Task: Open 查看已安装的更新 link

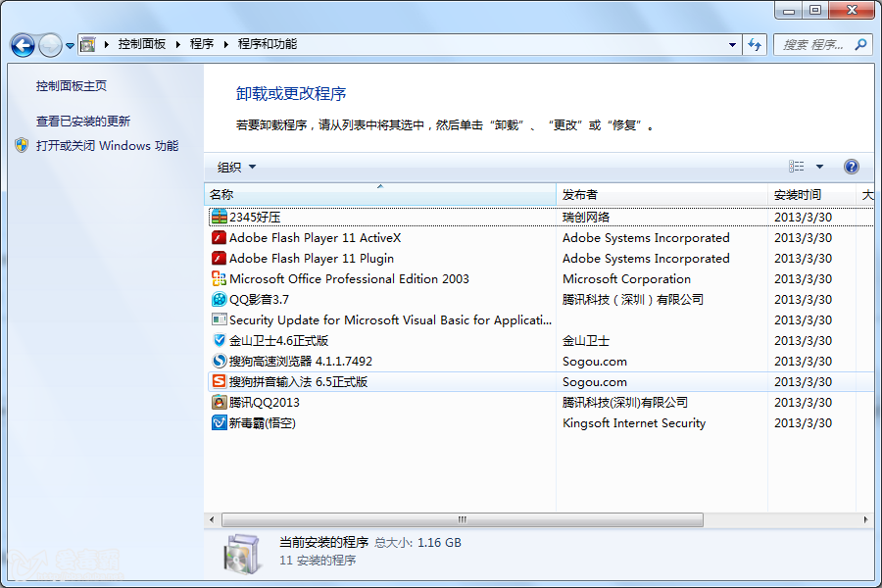Action: point(83,122)
